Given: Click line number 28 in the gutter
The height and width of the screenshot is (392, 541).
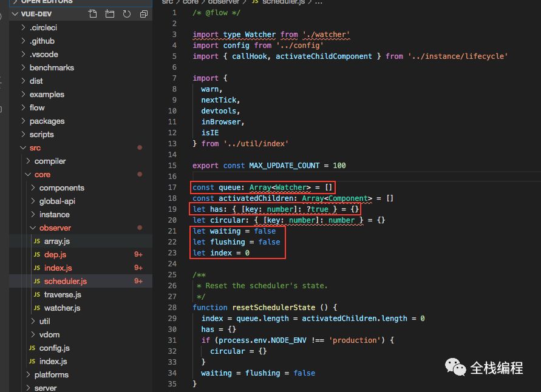Looking at the screenshot, I should pyautogui.click(x=172, y=307).
